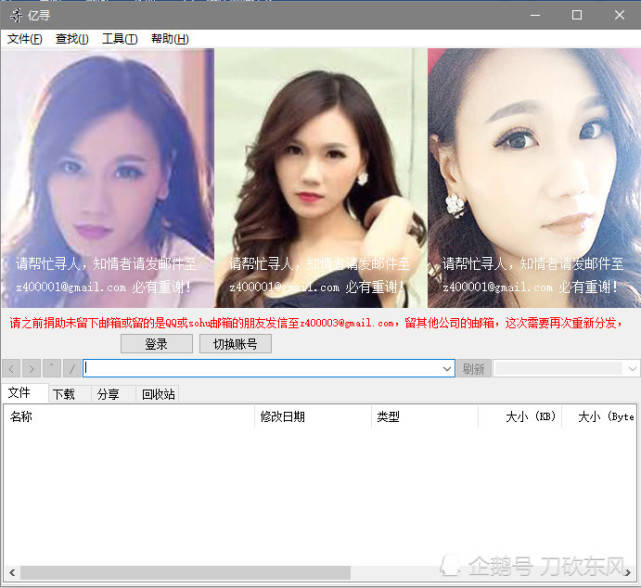641x588 pixels.
Task: Minimize the 亿寻 window
Action: (535, 15)
